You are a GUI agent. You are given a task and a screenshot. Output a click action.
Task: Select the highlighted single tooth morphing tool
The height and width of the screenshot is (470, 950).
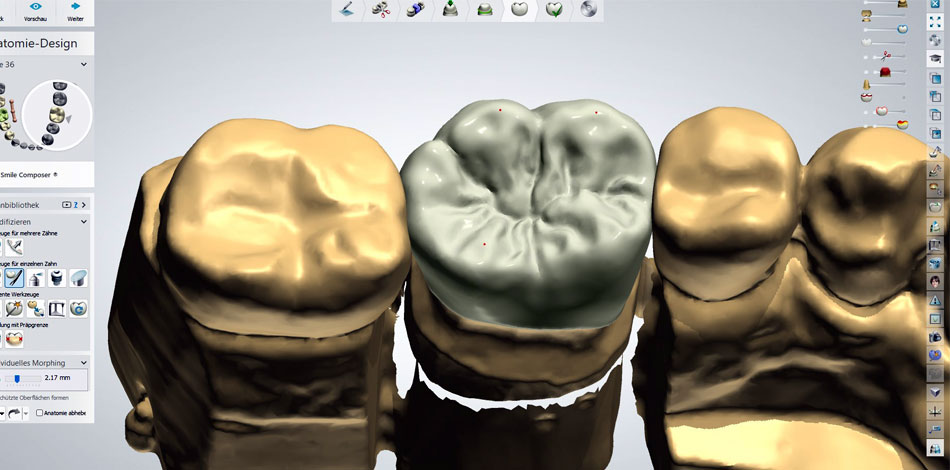coord(14,277)
